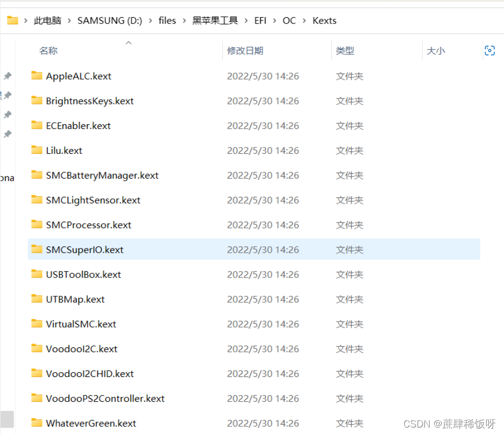
Task: Click the VoodooI2CHID.kext folder icon
Action: tap(37, 373)
